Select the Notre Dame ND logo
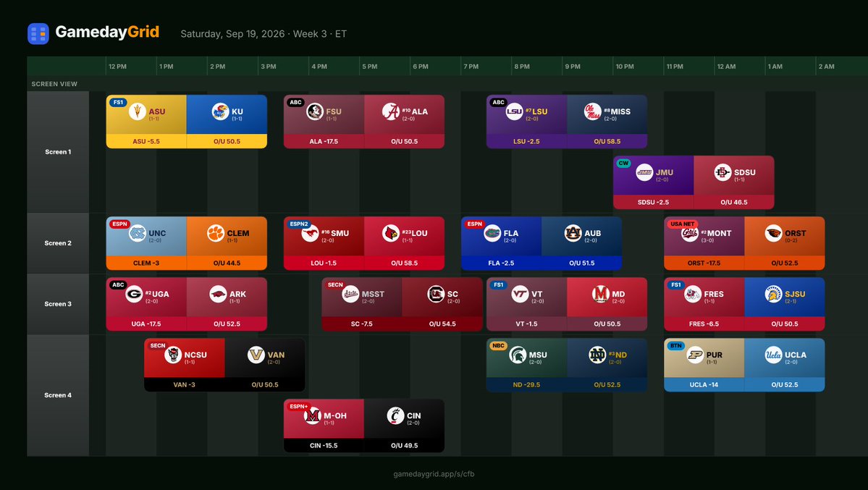The height and width of the screenshot is (490, 868). coord(597,355)
